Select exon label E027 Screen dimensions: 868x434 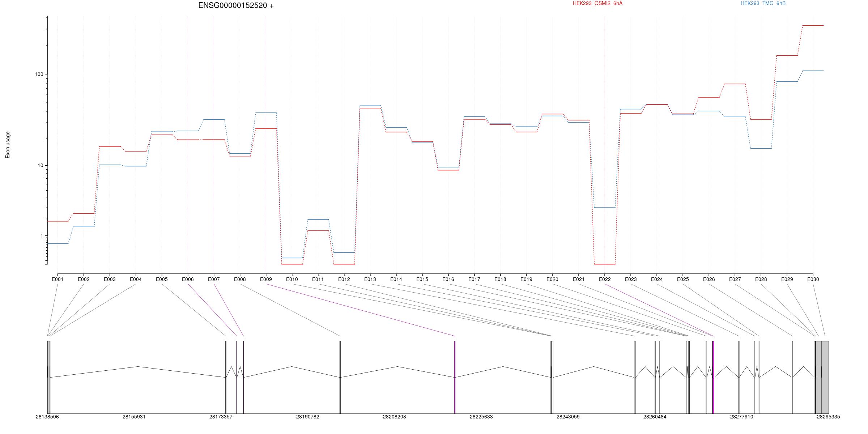735,279
